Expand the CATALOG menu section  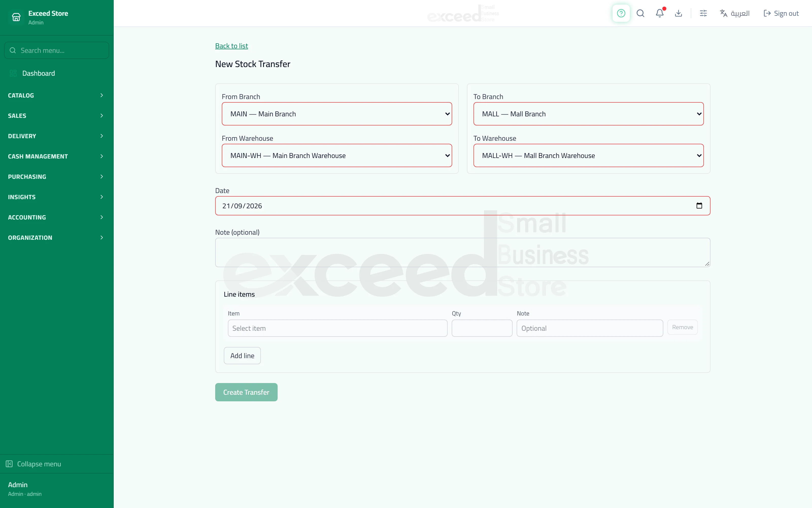57,96
